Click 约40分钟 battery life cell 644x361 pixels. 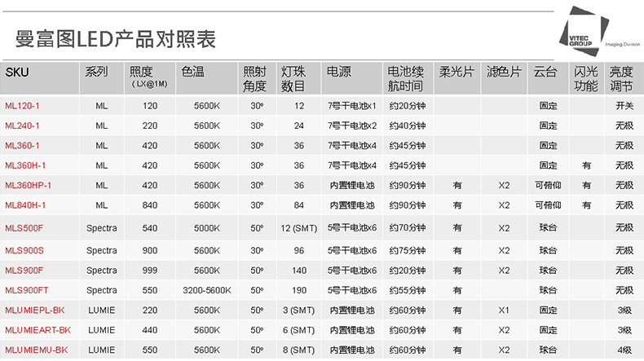(x=408, y=125)
